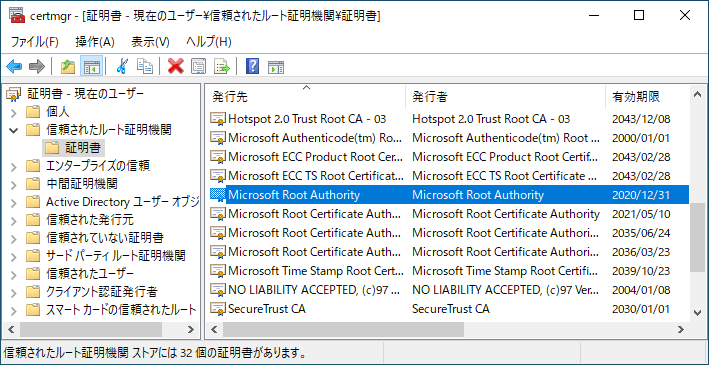The width and height of the screenshot is (709, 365).
Task: Select the 証明書 subfolder in tree
Action: 84,147
